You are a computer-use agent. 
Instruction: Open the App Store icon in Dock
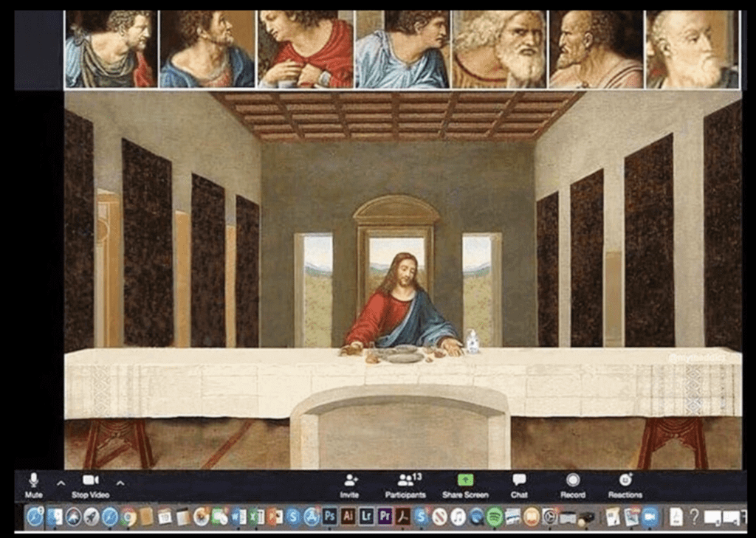[312, 517]
